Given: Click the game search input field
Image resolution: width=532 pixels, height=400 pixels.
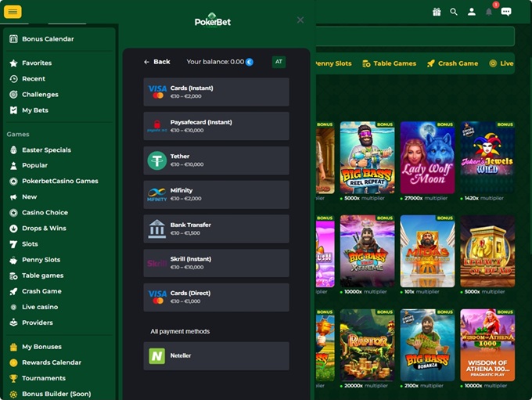Looking at the screenshot, I should 415,37.
